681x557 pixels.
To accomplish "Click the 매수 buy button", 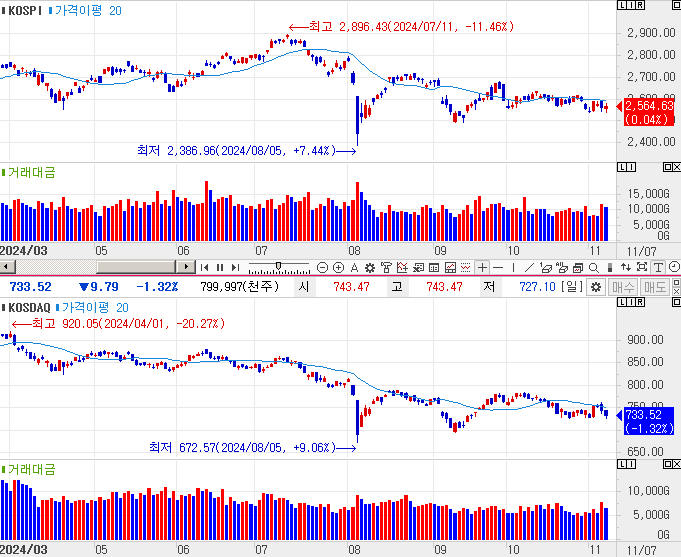I will (x=623, y=287).
